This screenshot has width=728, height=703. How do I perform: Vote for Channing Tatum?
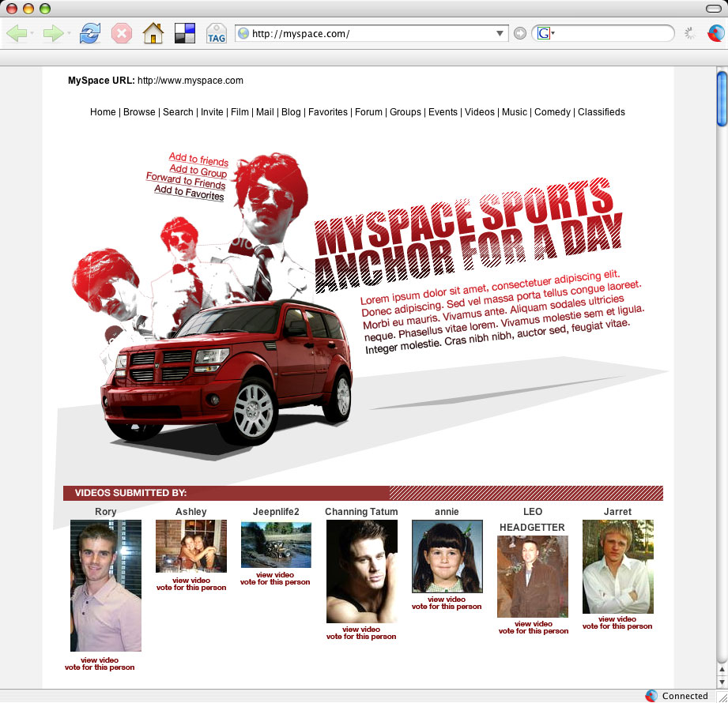coord(361,637)
